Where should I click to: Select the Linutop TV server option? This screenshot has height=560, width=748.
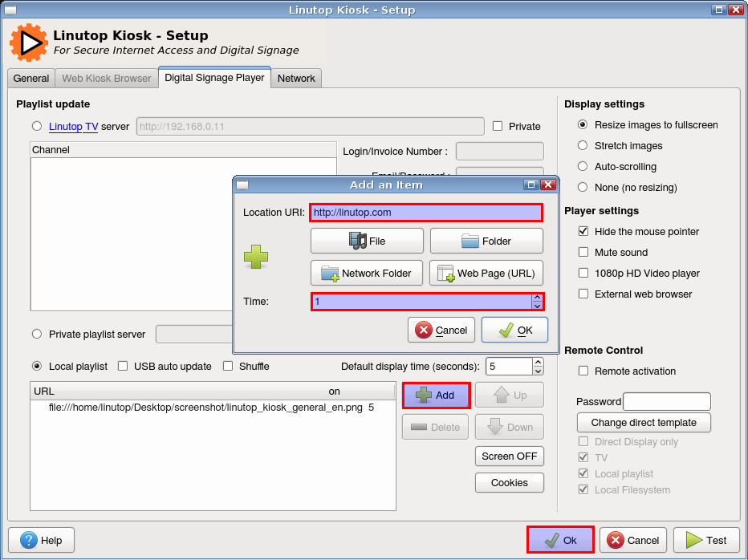tap(37, 127)
